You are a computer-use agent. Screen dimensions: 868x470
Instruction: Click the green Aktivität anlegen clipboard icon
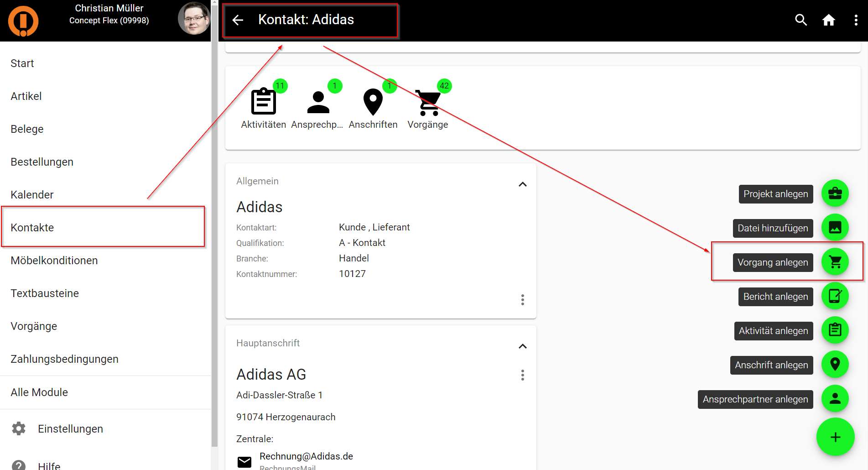point(835,330)
